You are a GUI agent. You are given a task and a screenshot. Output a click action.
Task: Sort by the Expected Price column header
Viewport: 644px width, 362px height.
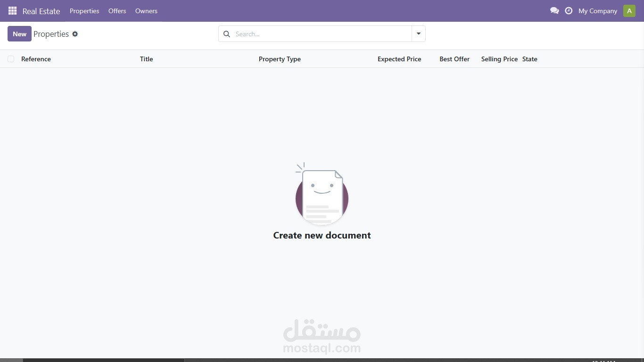click(x=399, y=59)
